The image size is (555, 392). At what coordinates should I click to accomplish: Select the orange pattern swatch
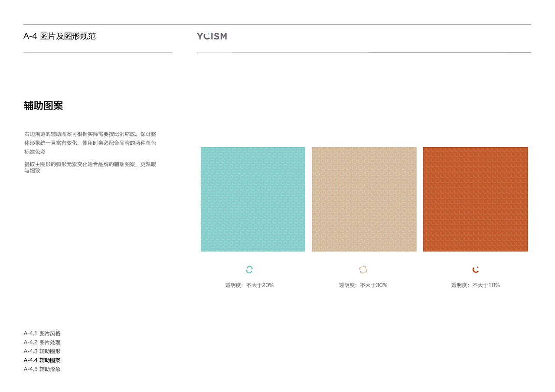click(x=476, y=199)
